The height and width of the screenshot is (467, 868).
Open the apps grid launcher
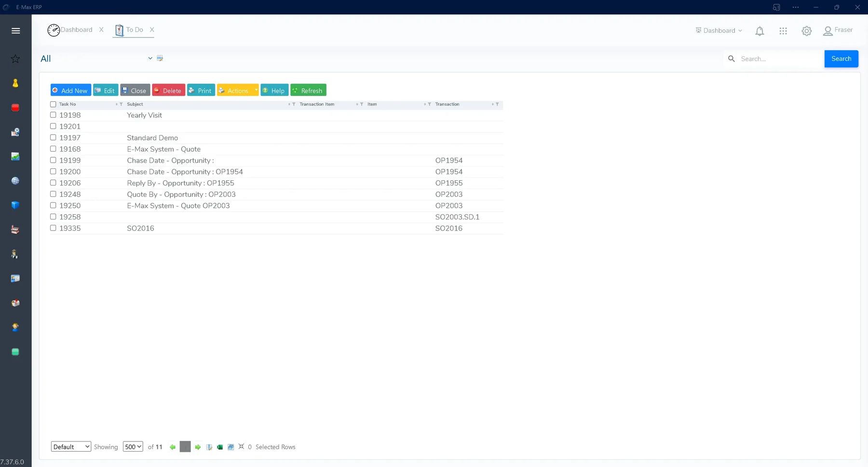coord(783,31)
